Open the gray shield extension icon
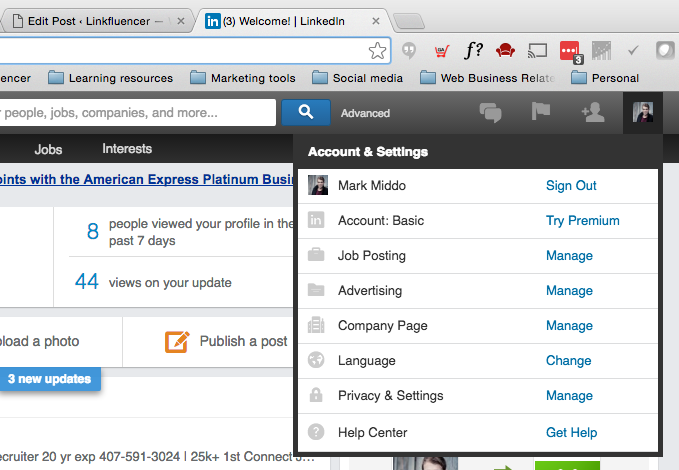Screen dimensions: 679x470 (665, 51)
